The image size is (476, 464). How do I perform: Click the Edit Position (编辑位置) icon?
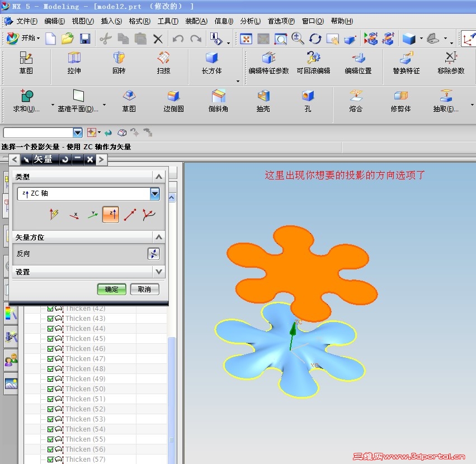pyautogui.click(x=358, y=63)
